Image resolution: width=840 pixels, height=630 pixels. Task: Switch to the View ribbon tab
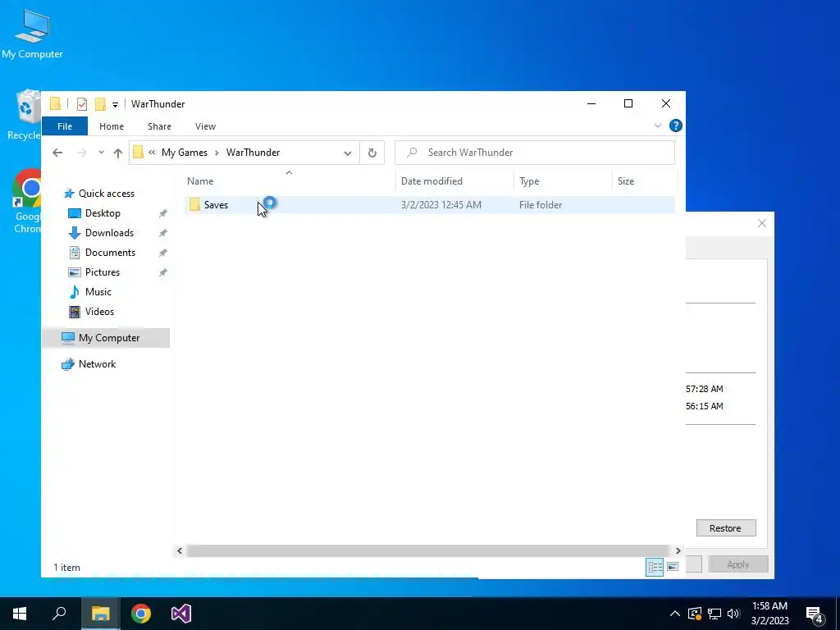coord(205,126)
